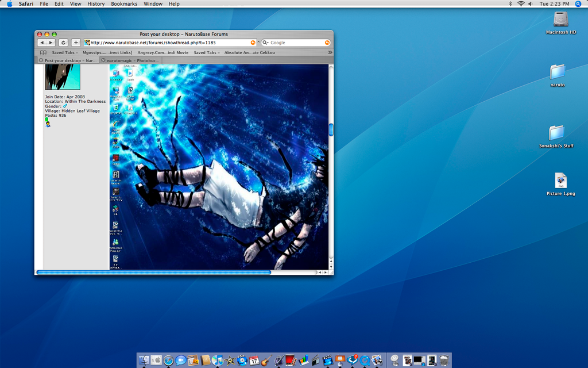Click the vertical scrollbar thumb in Safari

[x=331, y=129]
